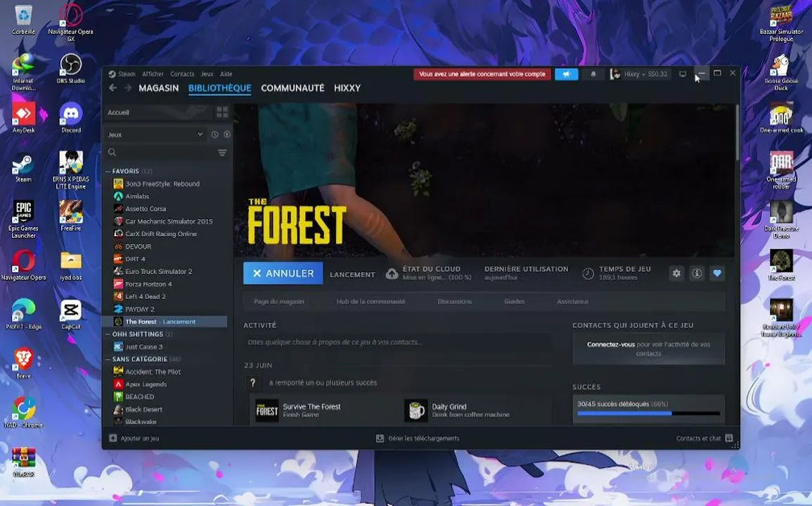Show ready-to-play games filter icon
The height and width of the screenshot is (506, 812).
pyautogui.click(x=227, y=135)
